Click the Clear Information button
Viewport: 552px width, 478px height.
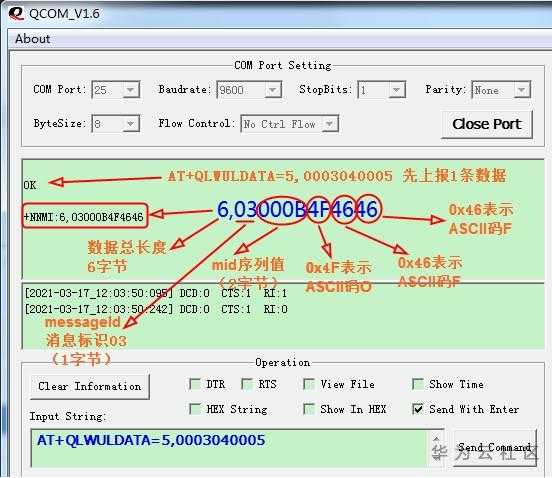tap(90, 386)
